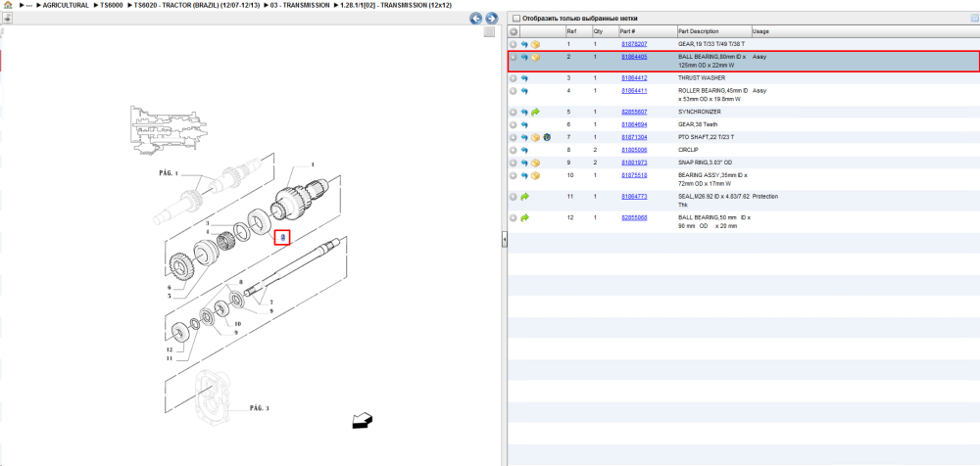Go to next diagram page arrow

(x=491, y=19)
